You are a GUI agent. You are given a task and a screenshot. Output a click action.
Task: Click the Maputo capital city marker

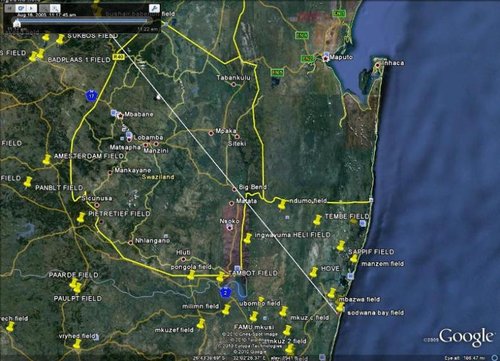326,58
